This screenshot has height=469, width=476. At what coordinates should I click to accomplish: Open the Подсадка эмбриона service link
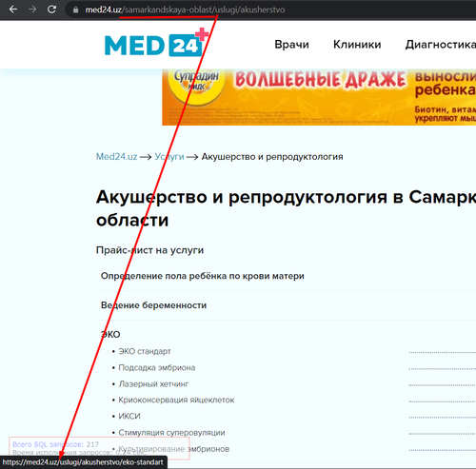[157, 368]
